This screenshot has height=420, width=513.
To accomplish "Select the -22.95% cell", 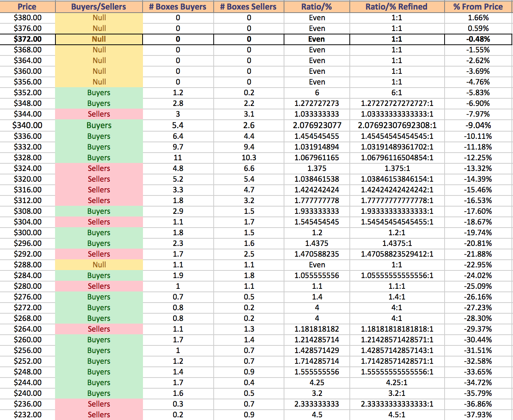I will point(478,265).
